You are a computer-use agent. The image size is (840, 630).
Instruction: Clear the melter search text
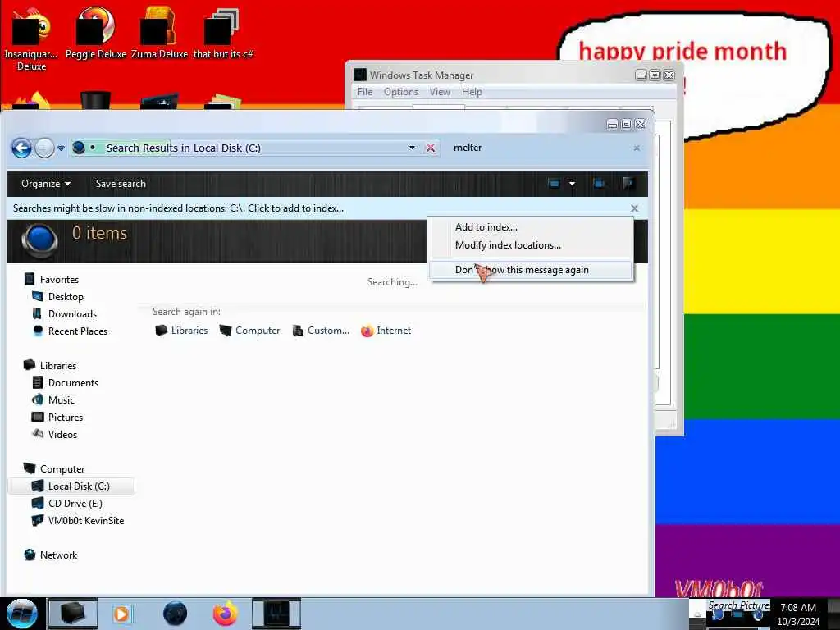(637, 148)
